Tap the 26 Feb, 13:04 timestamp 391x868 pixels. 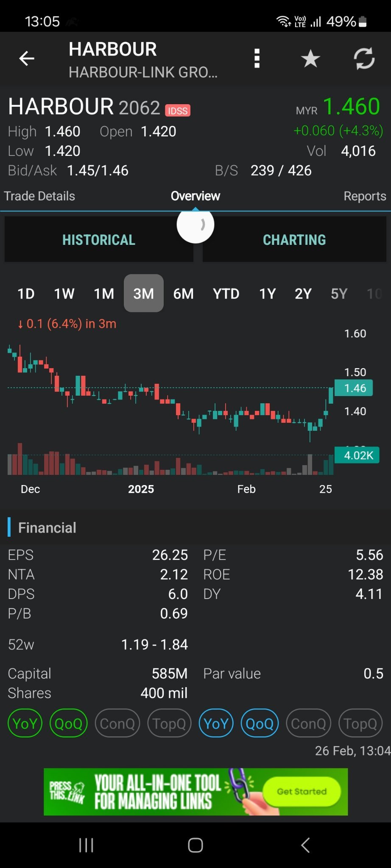tap(352, 751)
